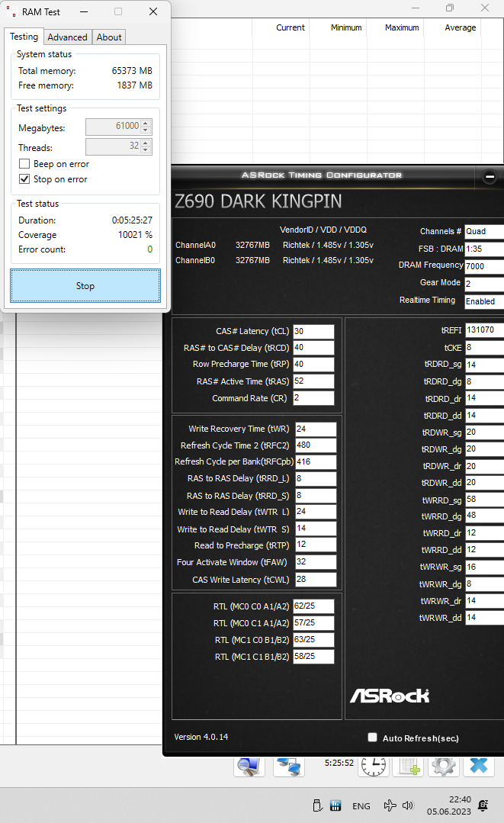Increase Threads with the spinner up arrow
Screen dimensions: 504x823
click(146, 143)
